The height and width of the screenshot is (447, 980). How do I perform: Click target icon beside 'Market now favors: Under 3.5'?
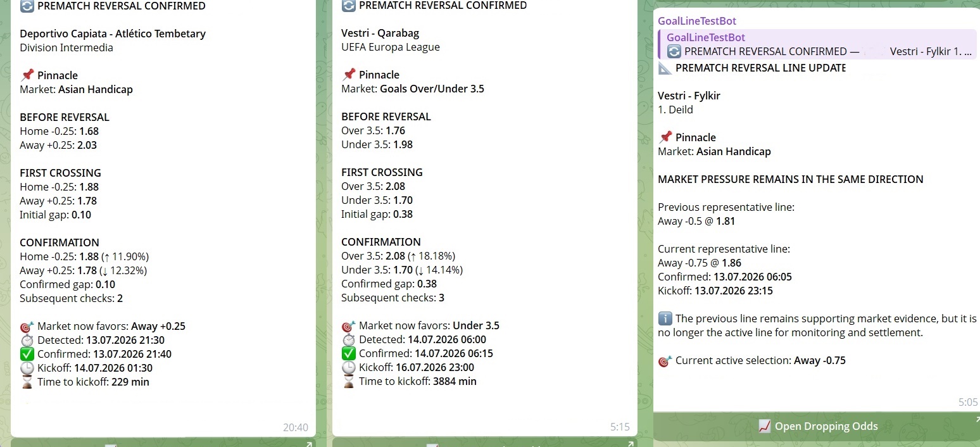349,325
